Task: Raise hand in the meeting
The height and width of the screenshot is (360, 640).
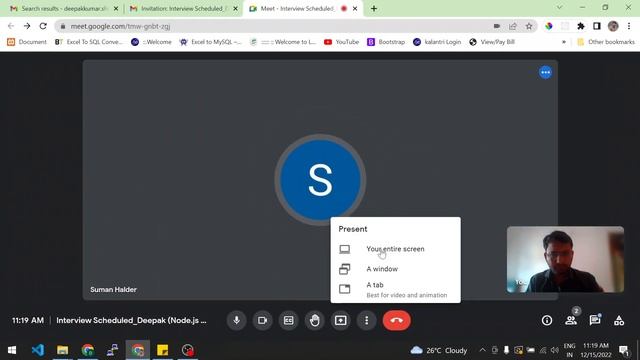Action: pyautogui.click(x=315, y=320)
